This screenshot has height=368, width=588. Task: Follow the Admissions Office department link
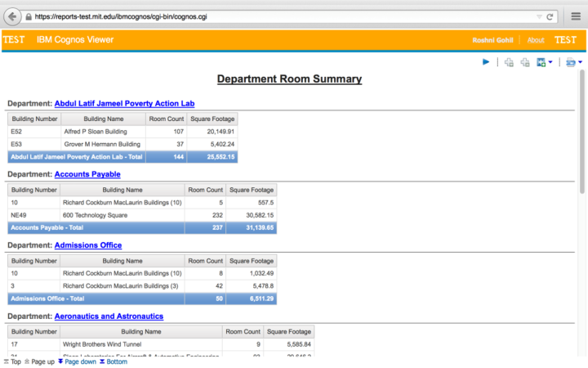pos(88,245)
